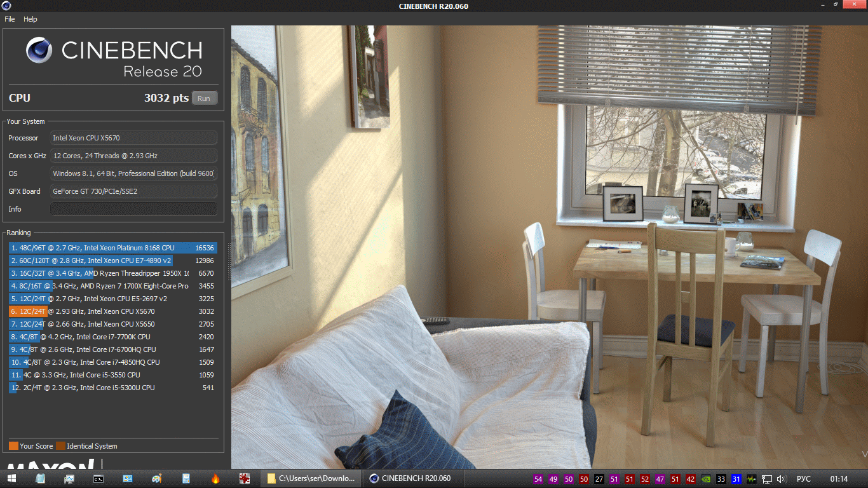The height and width of the screenshot is (488, 868).
Task: Open the Windows Start button
Action: (x=11, y=478)
